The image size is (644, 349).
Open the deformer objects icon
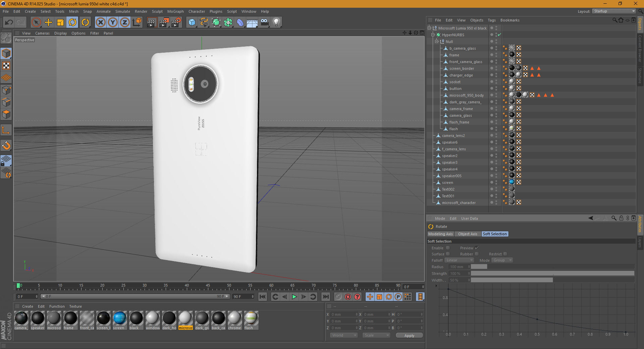(x=240, y=22)
